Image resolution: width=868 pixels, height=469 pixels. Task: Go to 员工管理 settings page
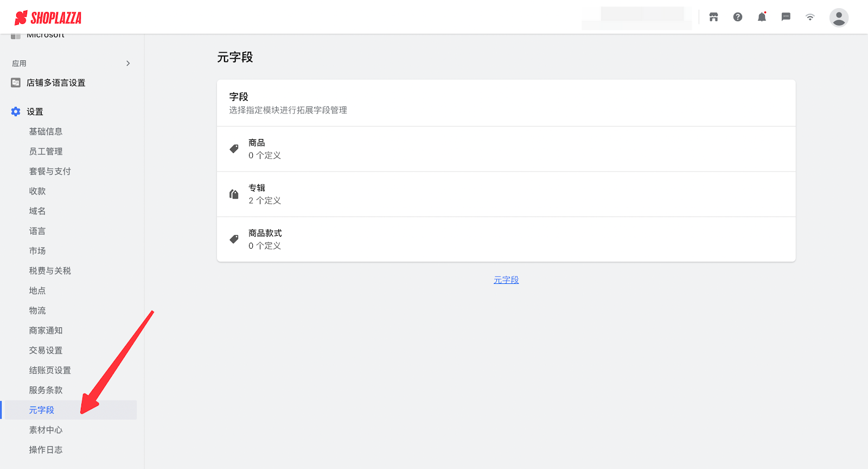pos(46,151)
